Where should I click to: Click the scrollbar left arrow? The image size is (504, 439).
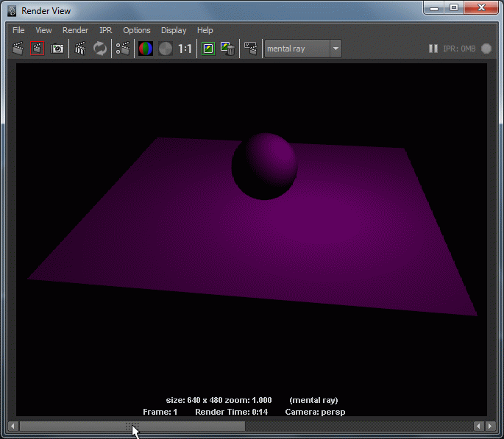click(12, 426)
